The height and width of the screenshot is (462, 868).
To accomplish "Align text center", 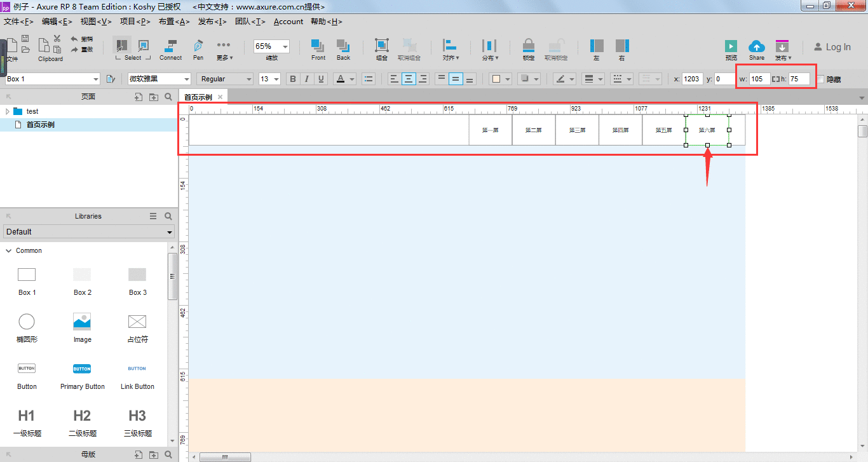I will point(409,79).
